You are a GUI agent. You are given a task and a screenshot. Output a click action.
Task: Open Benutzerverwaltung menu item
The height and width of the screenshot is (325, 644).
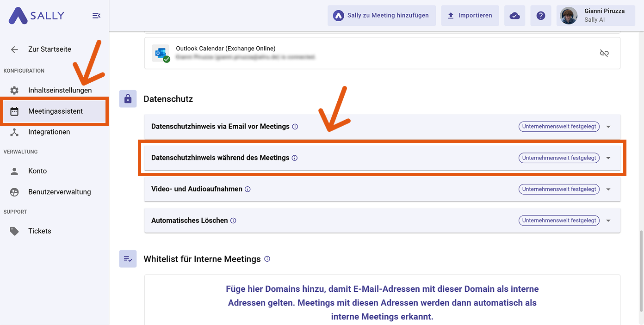(59, 192)
